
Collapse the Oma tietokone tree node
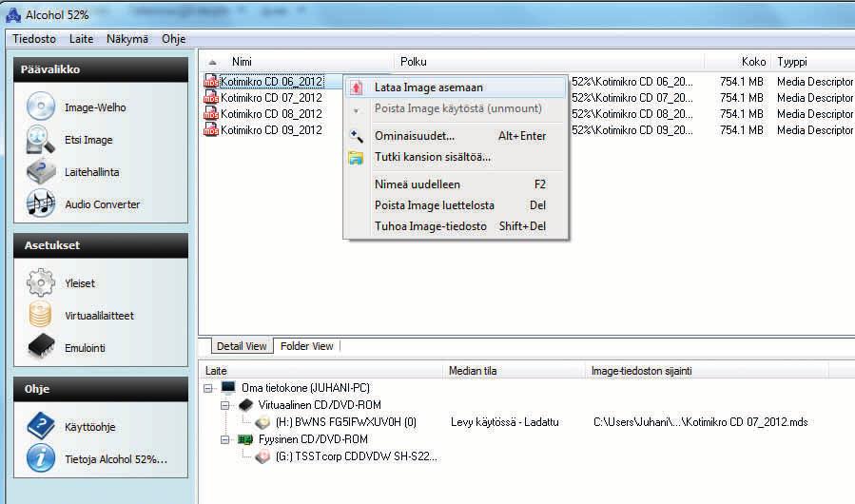[x=207, y=388]
